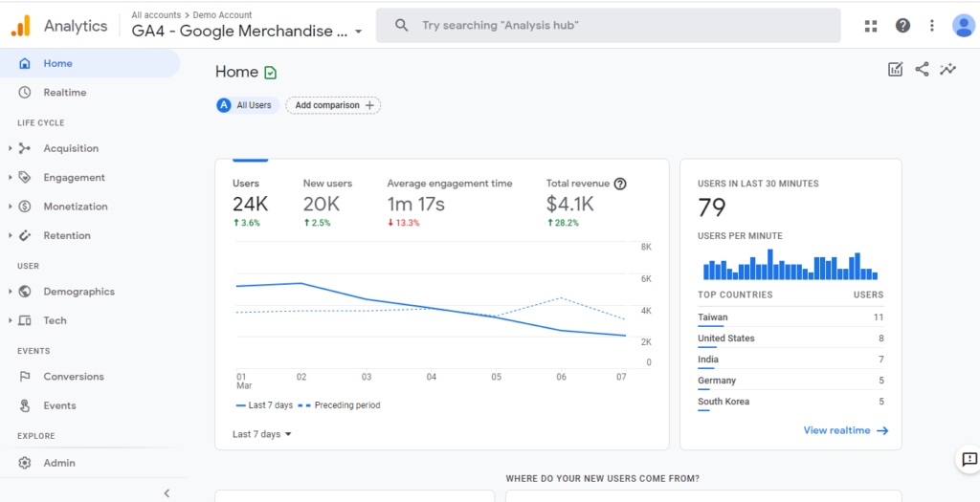Open the Last 7 days dropdown
The image size is (980, 502).
(262, 434)
